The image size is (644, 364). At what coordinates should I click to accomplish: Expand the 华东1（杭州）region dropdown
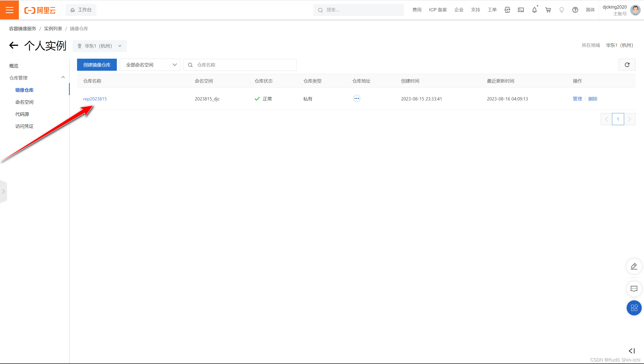(x=100, y=46)
